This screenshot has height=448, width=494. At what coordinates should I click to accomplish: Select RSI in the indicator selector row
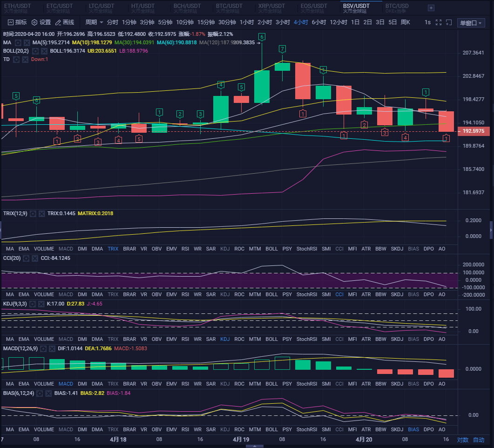tap(185, 248)
